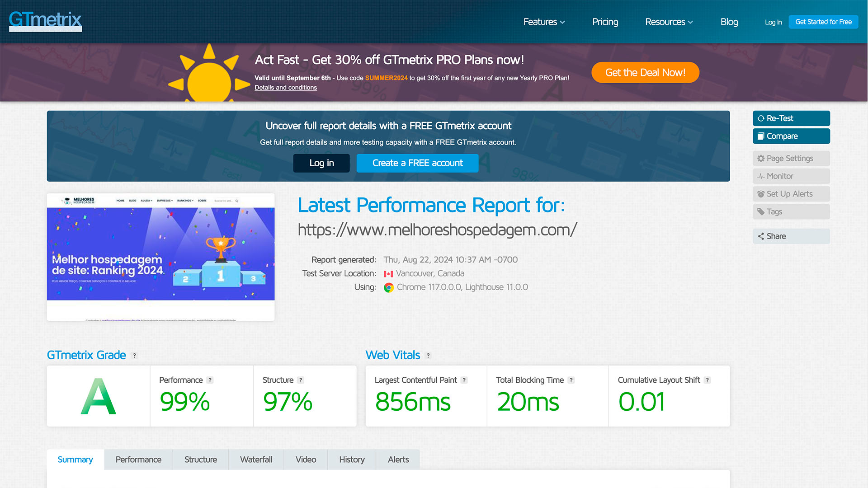Click the 20ms Total Blocking Time value
This screenshot has height=488, width=868.
528,402
